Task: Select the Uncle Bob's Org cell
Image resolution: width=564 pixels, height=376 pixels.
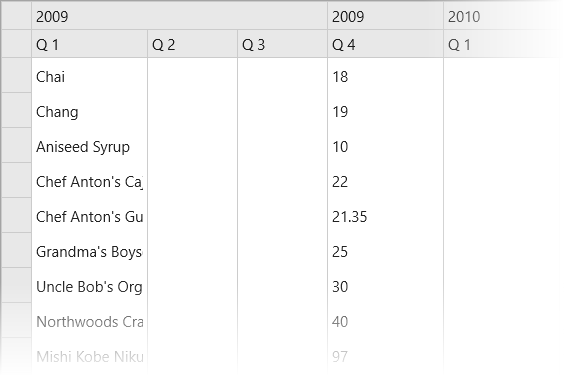Action: (90, 287)
